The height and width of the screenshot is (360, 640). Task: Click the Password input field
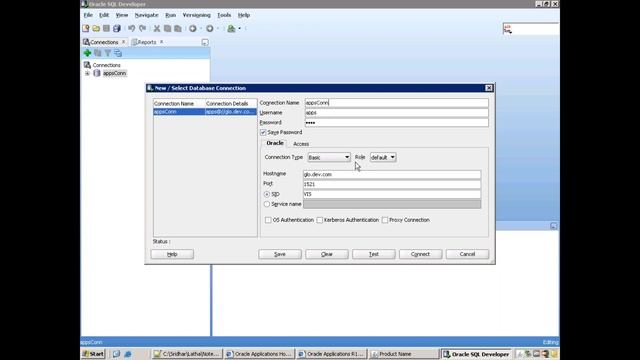396,122
